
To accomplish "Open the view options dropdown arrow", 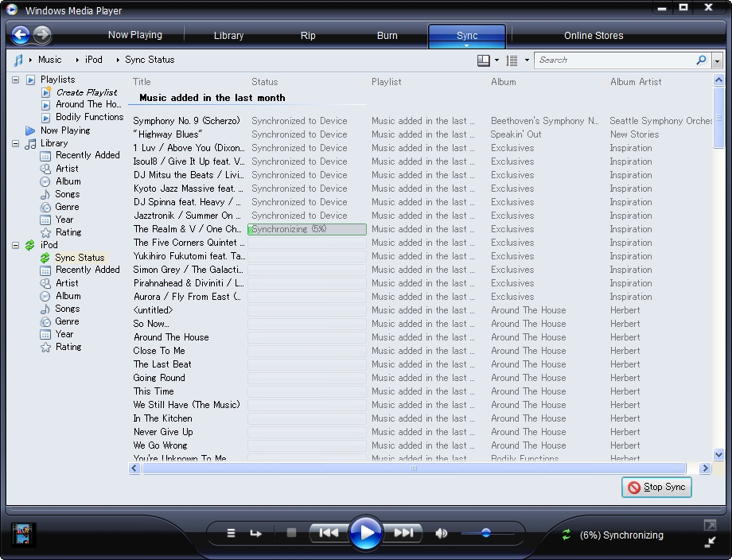I will click(527, 60).
